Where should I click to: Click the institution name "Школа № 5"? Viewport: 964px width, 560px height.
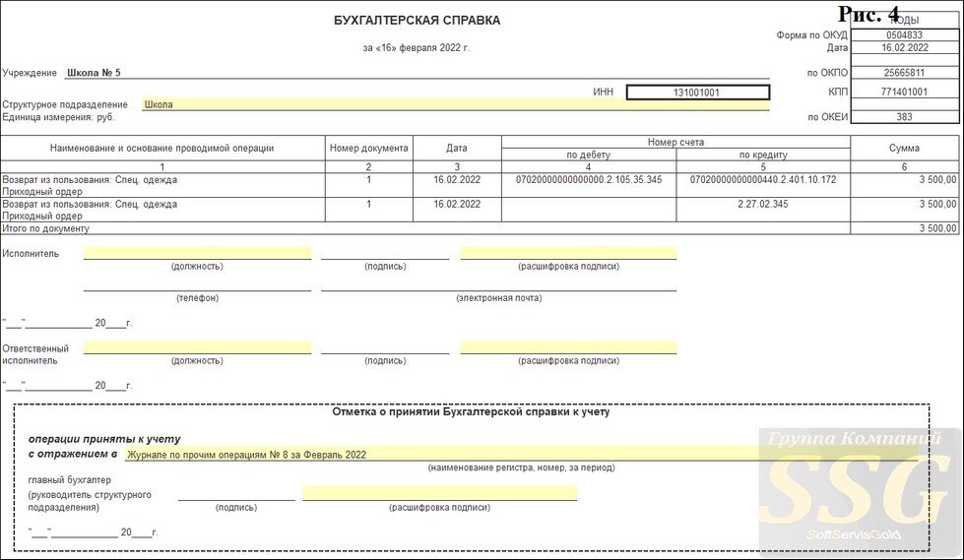94,73
